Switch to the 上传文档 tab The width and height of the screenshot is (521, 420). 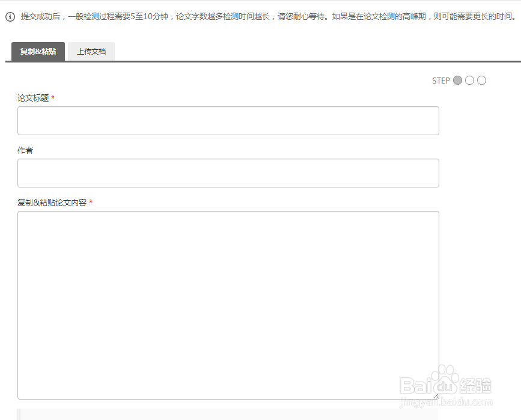[91, 52]
